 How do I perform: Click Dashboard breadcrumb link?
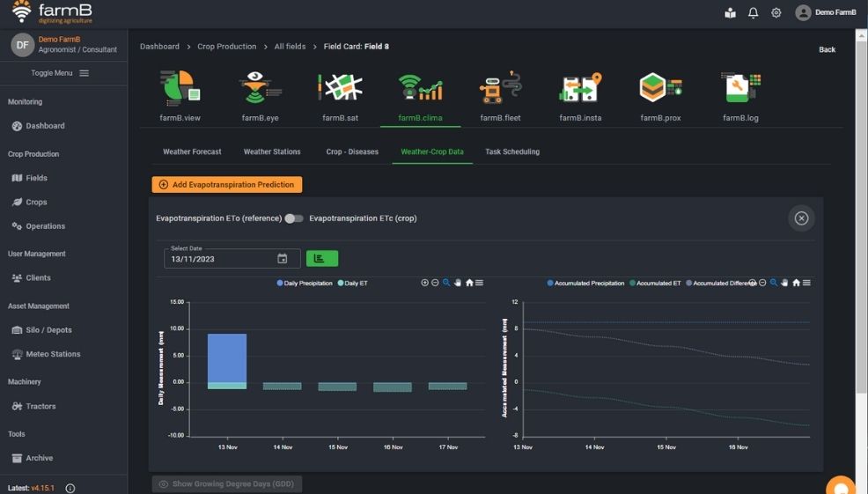159,47
